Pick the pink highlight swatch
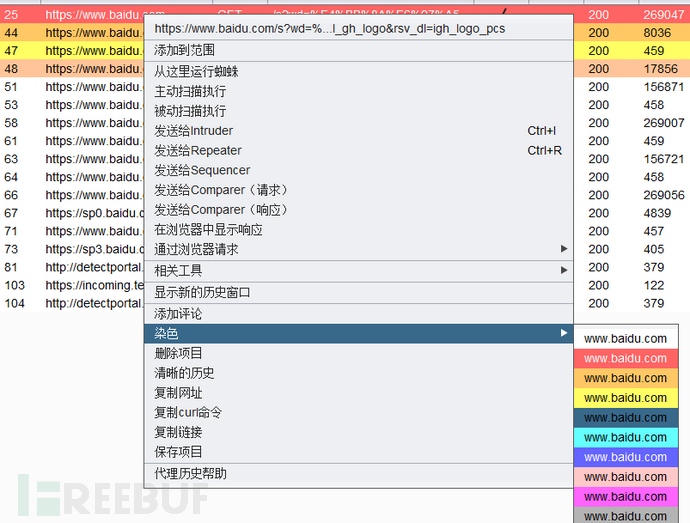Image resolution: width=690 pixels, height=523 pixels. point(626,477)
